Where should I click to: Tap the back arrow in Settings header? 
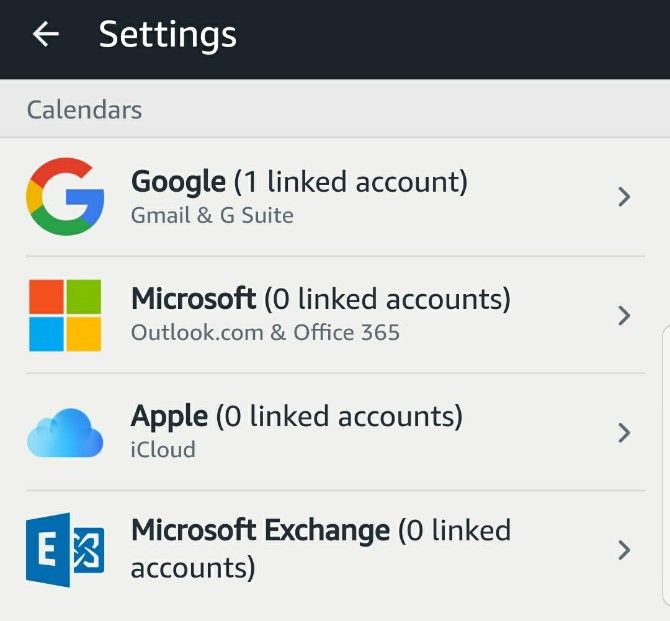pyautogui.click(x=46, y=35)
